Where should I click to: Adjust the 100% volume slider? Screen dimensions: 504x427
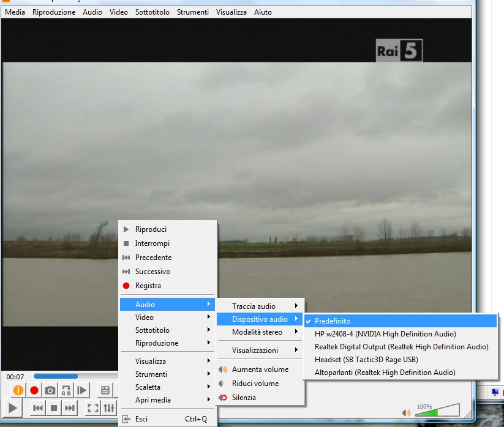point(437,410)
